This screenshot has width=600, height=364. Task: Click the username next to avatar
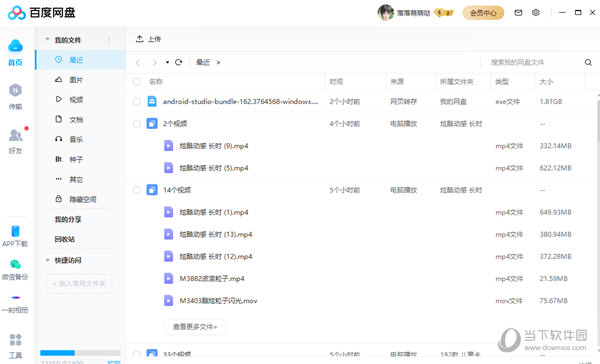[414, 13]
